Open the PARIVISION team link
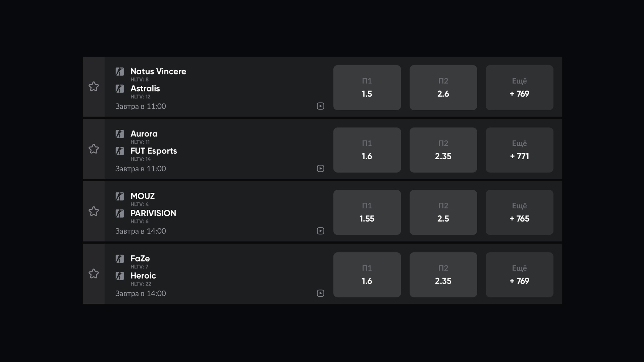 [x=153, y=213]
